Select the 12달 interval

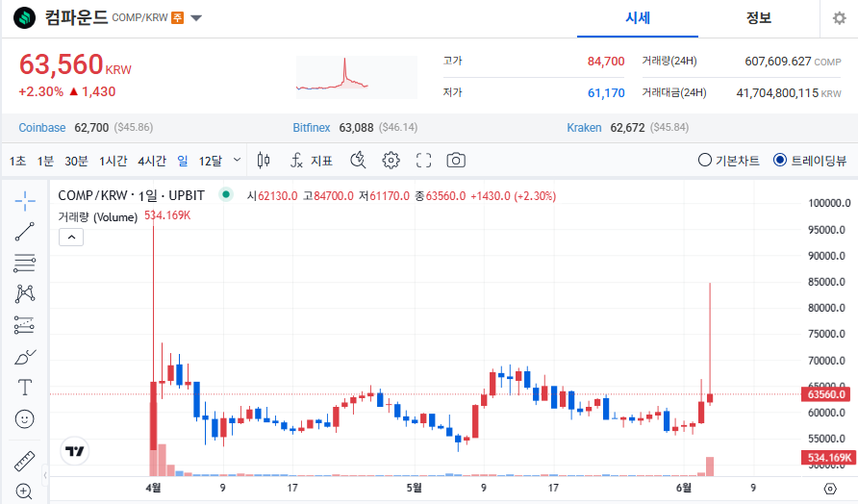(x=210, y=161)
